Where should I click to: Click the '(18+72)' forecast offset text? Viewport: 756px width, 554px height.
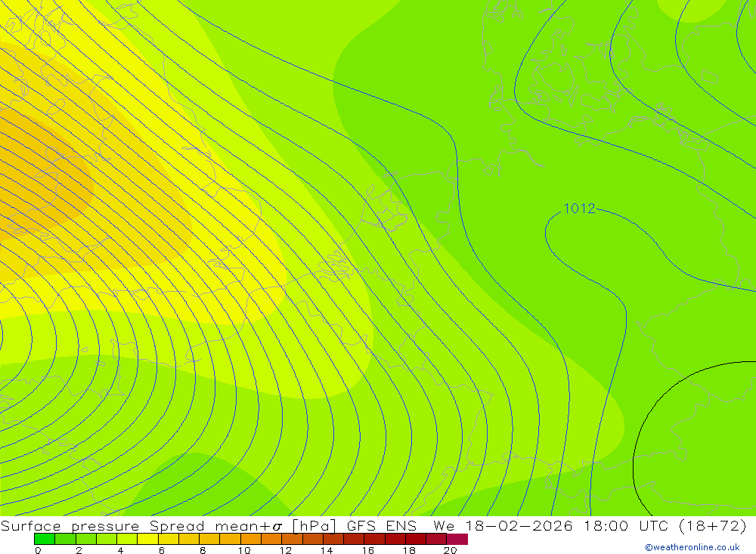[x=713, y=525]
